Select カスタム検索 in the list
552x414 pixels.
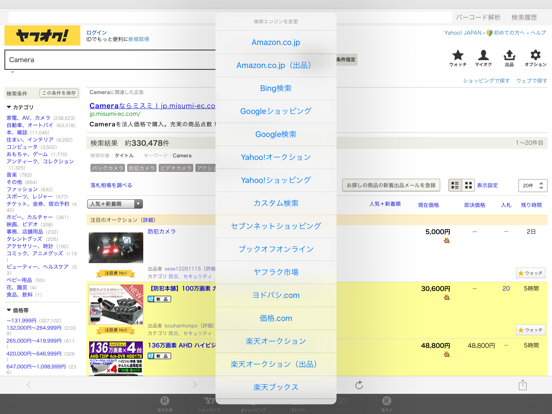276,203
